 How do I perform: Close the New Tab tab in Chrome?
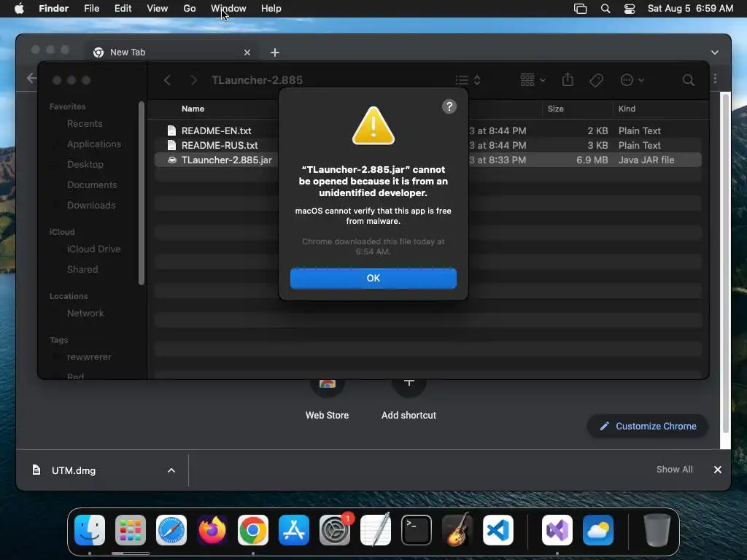247,52
